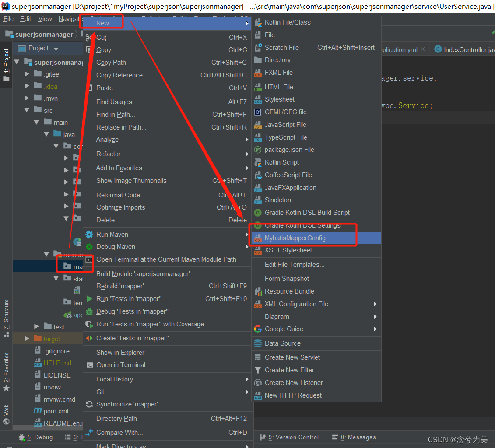Close the application.yml editor tab

click(423, 49)
